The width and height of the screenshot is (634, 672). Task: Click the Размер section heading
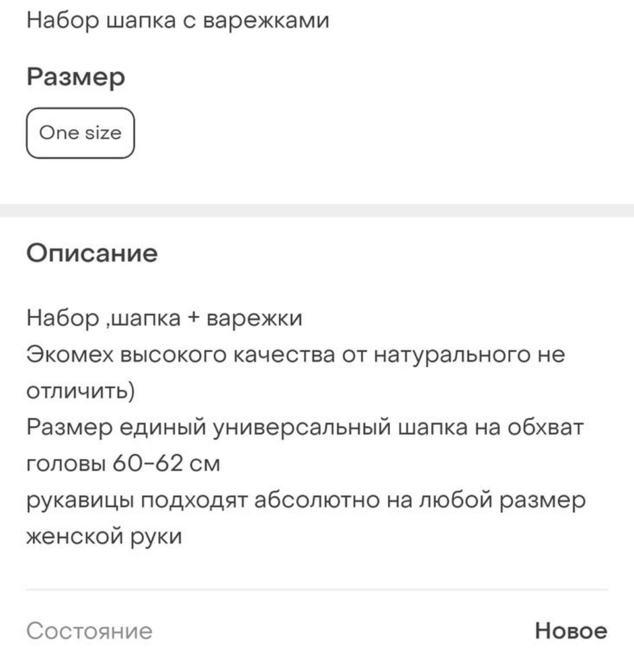tap(75, 77)
